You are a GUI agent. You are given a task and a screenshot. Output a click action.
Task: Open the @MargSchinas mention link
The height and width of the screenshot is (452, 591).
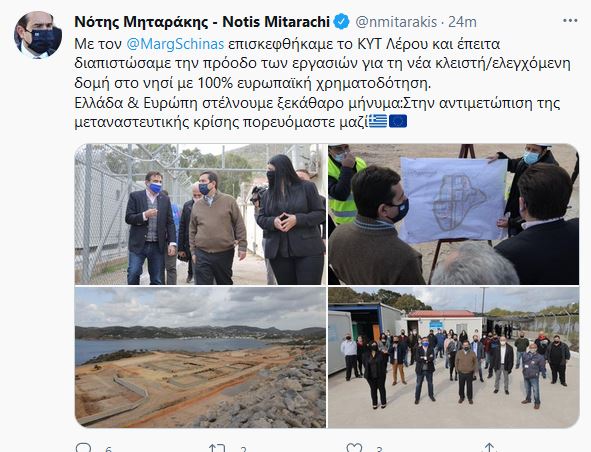pos(175,44)
